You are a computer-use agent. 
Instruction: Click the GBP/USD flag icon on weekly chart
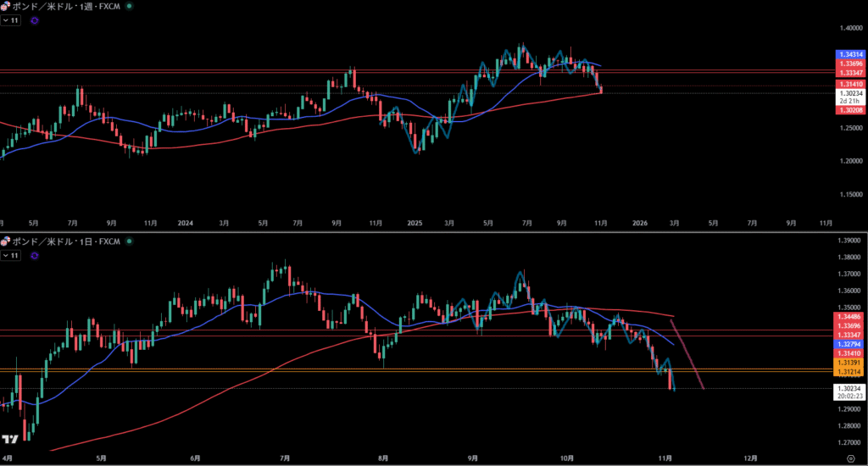click(5, 6)
